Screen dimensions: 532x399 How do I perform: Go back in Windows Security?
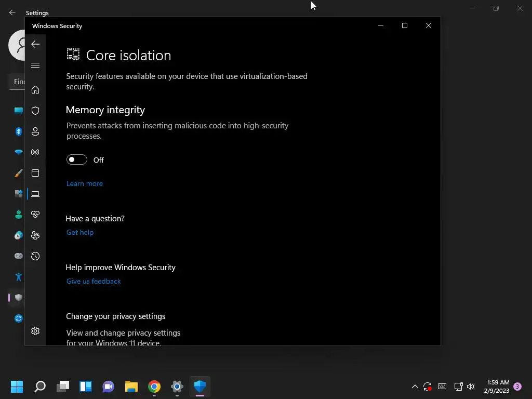coord(35,44)
